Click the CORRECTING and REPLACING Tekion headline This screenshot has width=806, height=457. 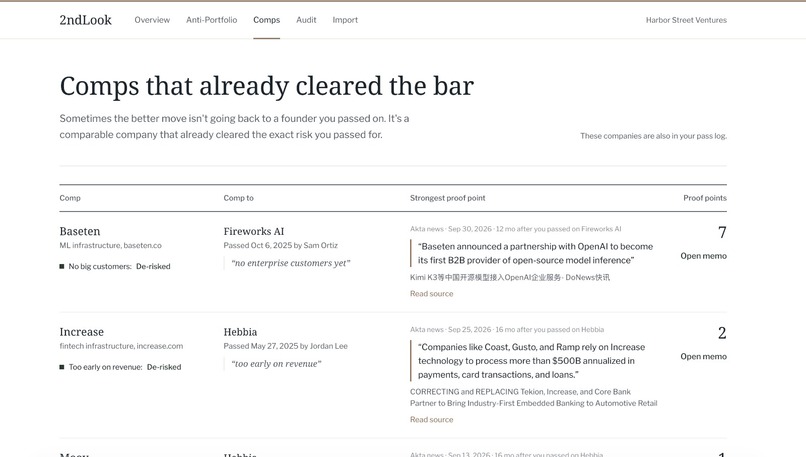coord(534,397)
